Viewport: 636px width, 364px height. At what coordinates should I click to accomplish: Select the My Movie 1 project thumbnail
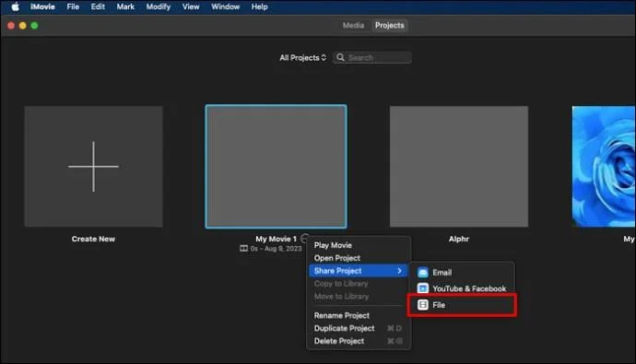click(x=276, y=167)
